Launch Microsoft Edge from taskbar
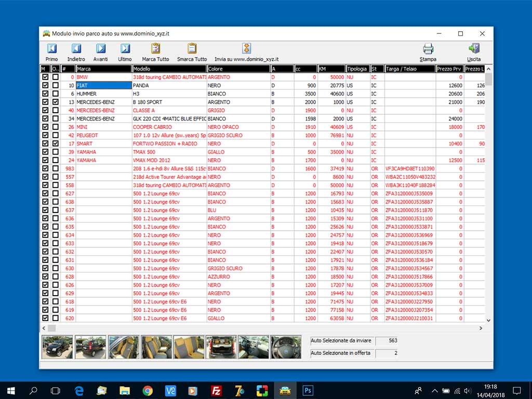Image resolution: width=532 pixels, height=399 pixels. coord(79,391)
